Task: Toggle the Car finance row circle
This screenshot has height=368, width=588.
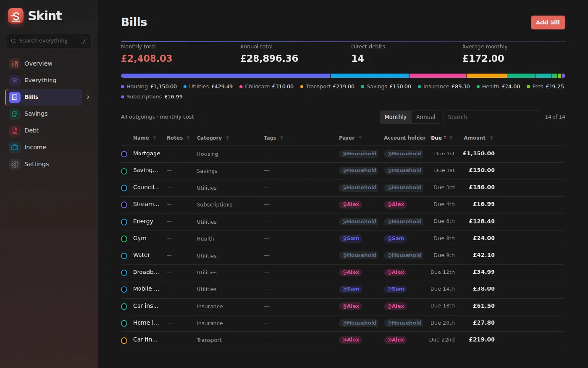Action: 124,341
